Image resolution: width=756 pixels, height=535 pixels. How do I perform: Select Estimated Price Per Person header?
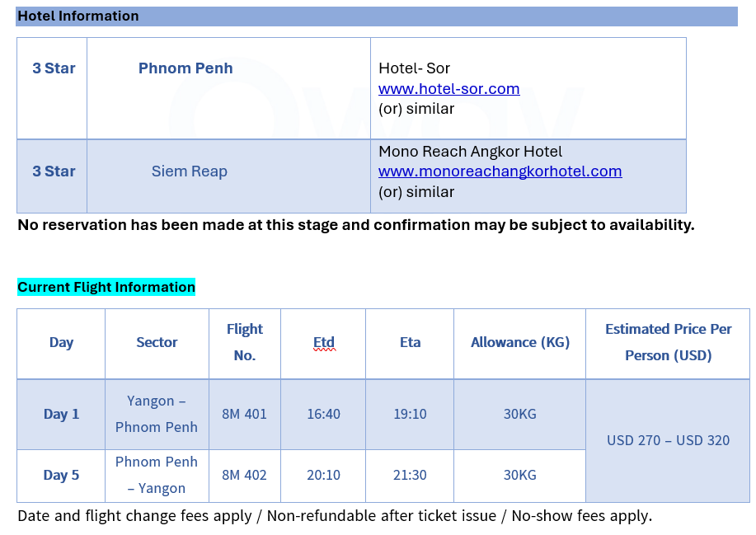tap(668, 342)
